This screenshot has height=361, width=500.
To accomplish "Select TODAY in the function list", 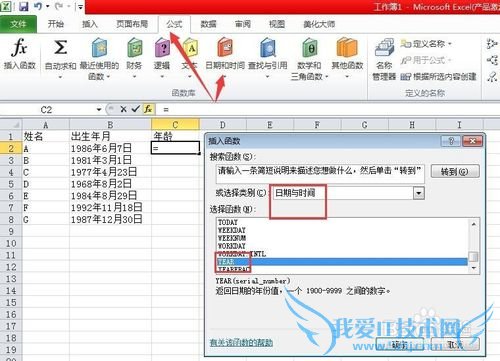I will click(x=342, y=222).
